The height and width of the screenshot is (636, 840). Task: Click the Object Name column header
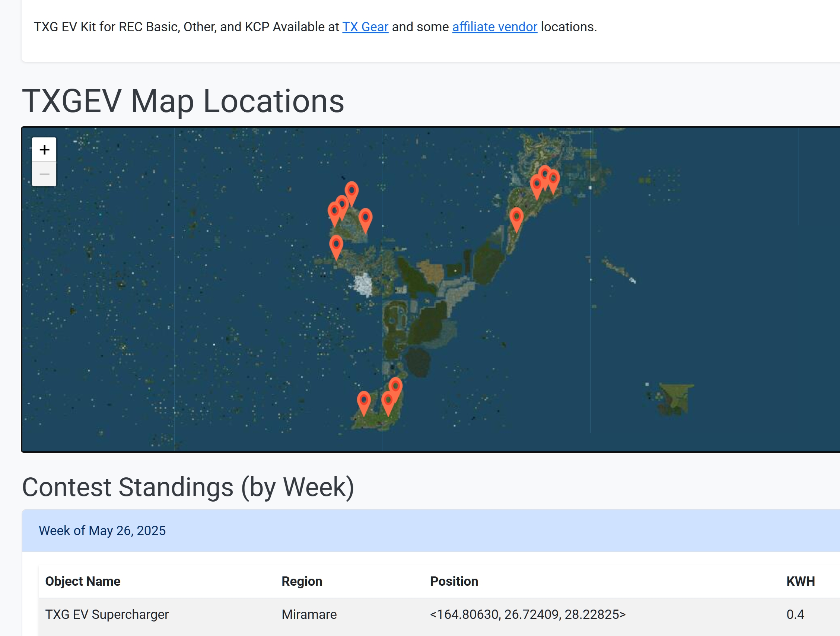point(83,581)
